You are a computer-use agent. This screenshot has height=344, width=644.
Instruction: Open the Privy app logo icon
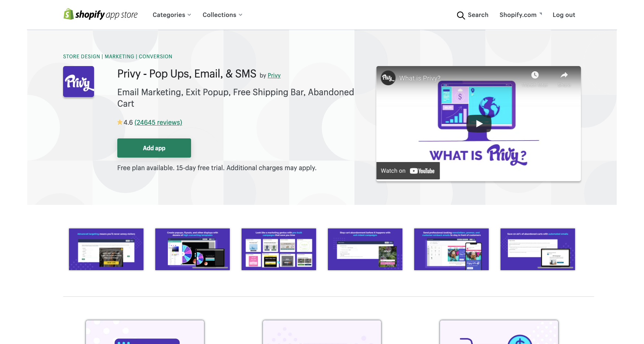(79, 82)
